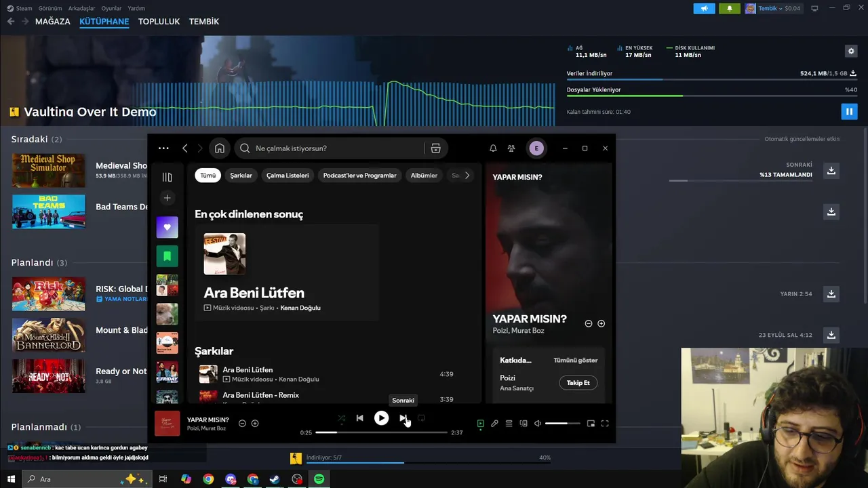Open Spotify notifications bell
868x488 pixels.
[x=493, y=148]
